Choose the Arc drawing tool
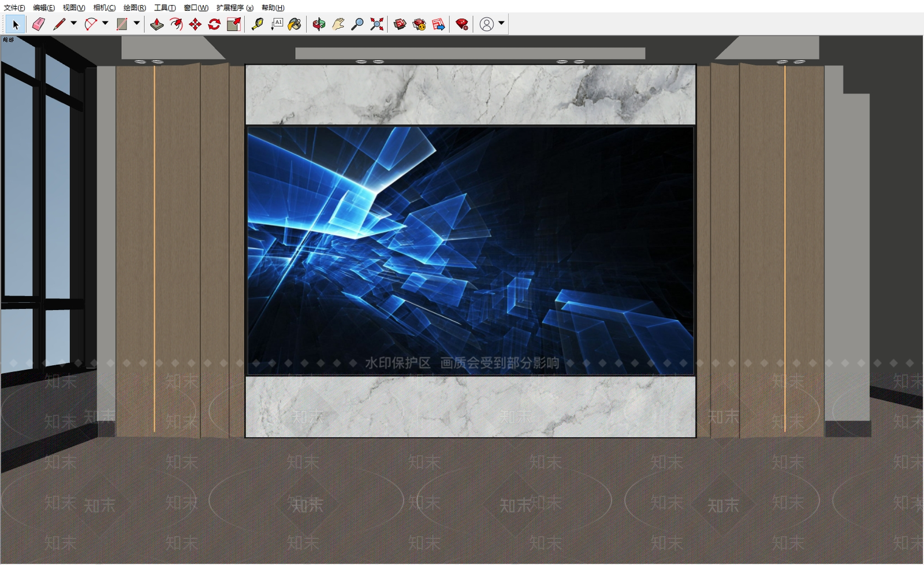 click(x=91, y=24)
